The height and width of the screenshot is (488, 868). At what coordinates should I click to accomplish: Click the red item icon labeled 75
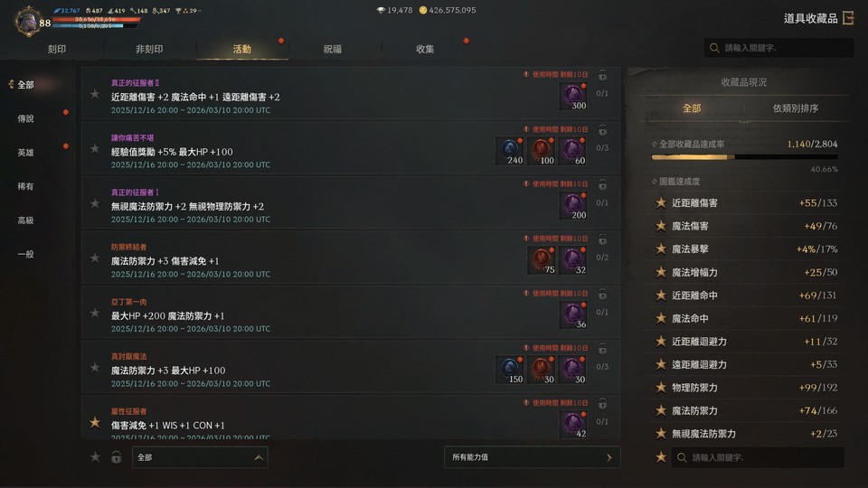coord(542,260)
